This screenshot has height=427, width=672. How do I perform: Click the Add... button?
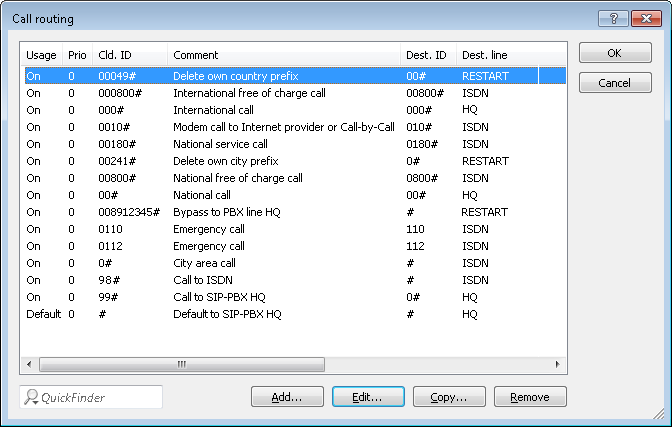[287, 397]
